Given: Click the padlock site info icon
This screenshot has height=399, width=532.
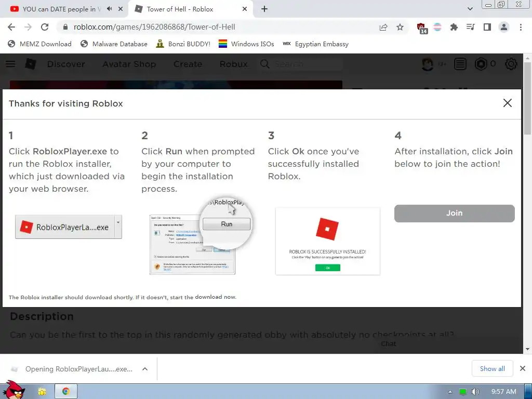Looking at the screenshot, I should (x=65, y=27).
